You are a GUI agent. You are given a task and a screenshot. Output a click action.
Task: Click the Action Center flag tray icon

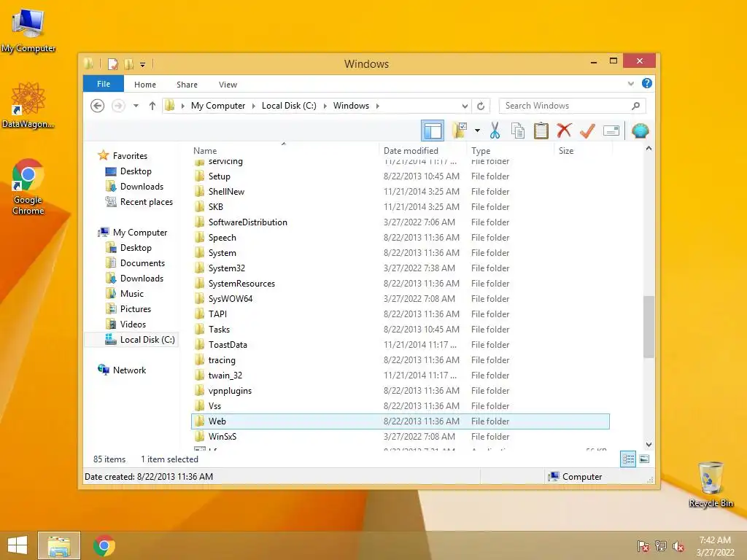[x=643, y=545]
